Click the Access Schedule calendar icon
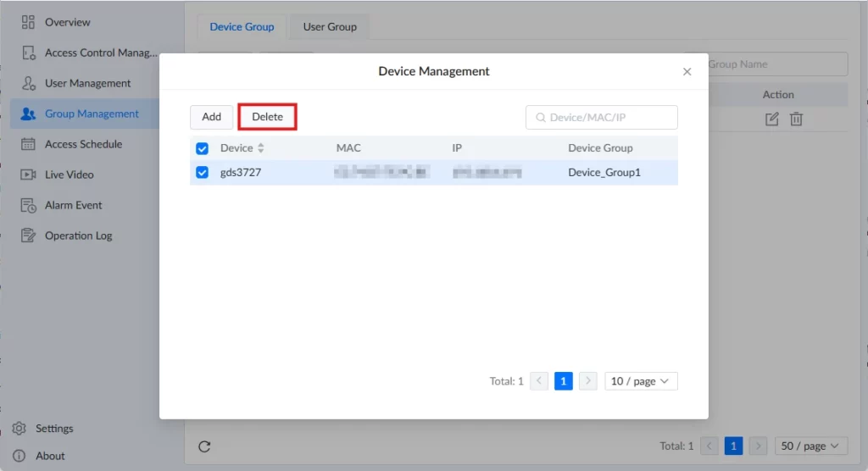This screenshot has width=868, height=471. [x=28, y=144]
